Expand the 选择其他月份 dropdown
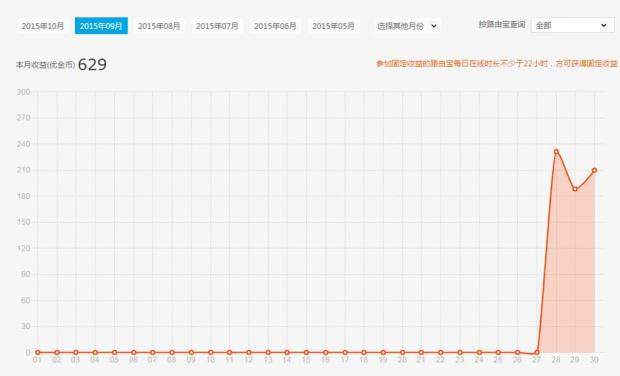This screenshot has height=376, width=620. pos(407,26)
